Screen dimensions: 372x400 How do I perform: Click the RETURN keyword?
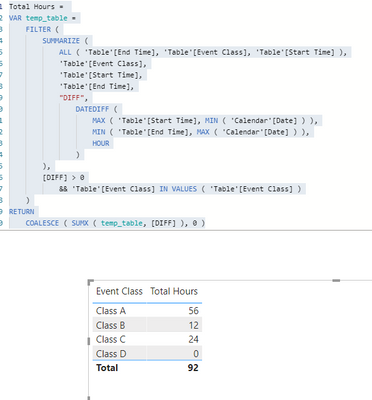[22, 212]
